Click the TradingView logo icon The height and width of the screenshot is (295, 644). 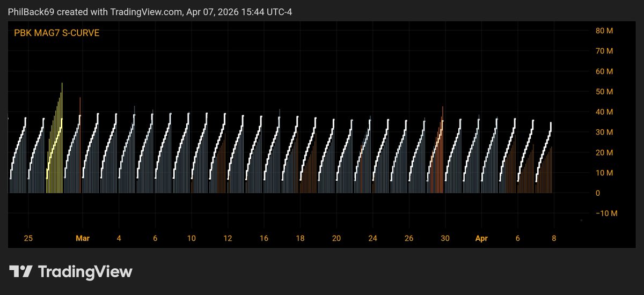click(21, 271)
